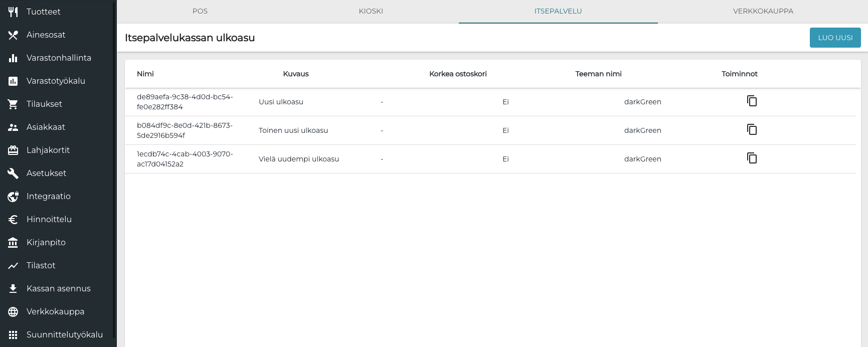Select Hinnoittelu in the sidebar
The height and width of the screenshot is (347, 868).
[x=57, y=219]
